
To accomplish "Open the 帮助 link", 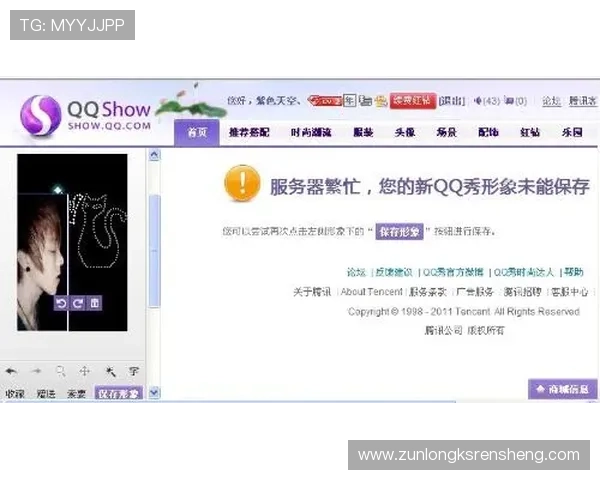I will pyautogui.click(x=574, y=272).
